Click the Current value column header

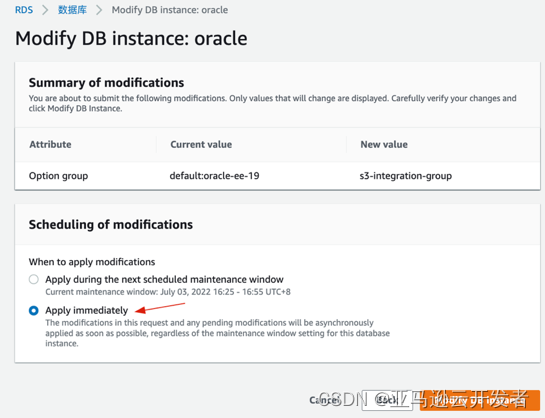(201, 145)
